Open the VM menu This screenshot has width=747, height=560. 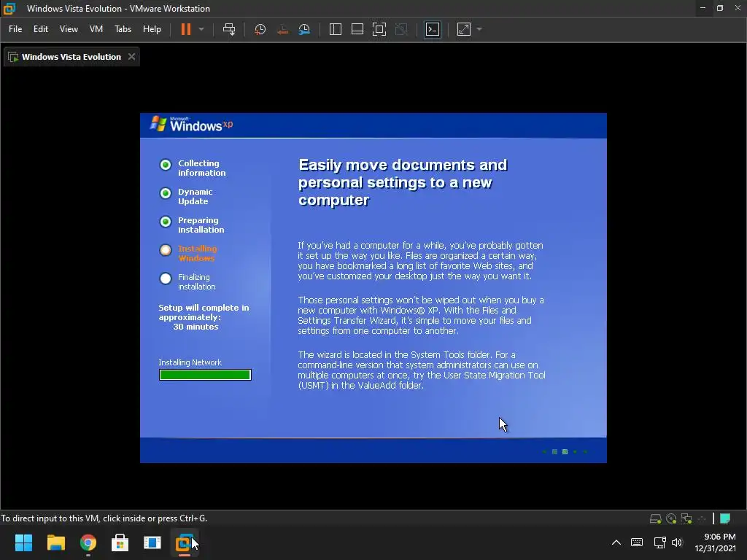(x=96, y=29)
